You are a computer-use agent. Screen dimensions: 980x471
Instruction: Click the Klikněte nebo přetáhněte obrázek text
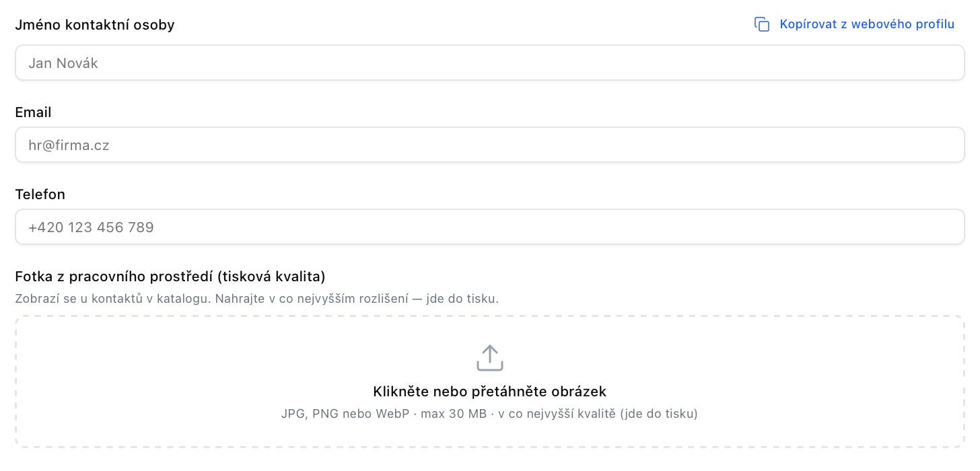point(490,392)
